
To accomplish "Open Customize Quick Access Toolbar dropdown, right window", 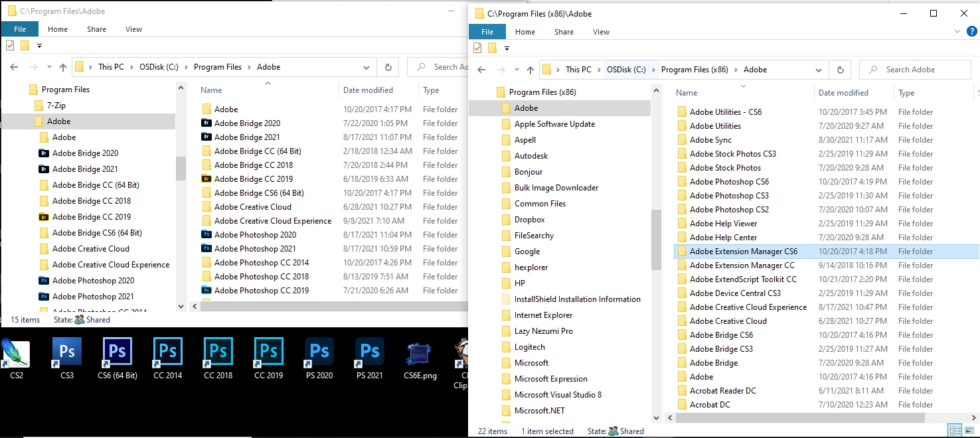I will (507, 48).
